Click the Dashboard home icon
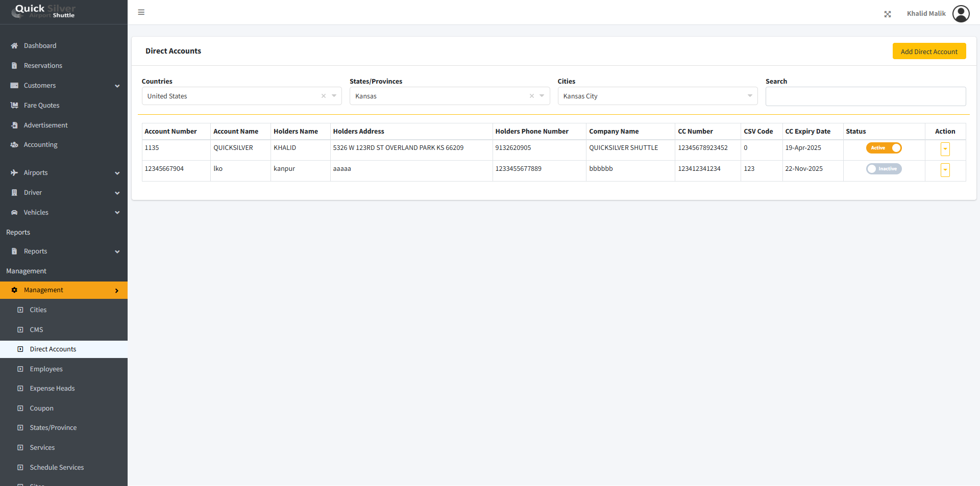 14,46
